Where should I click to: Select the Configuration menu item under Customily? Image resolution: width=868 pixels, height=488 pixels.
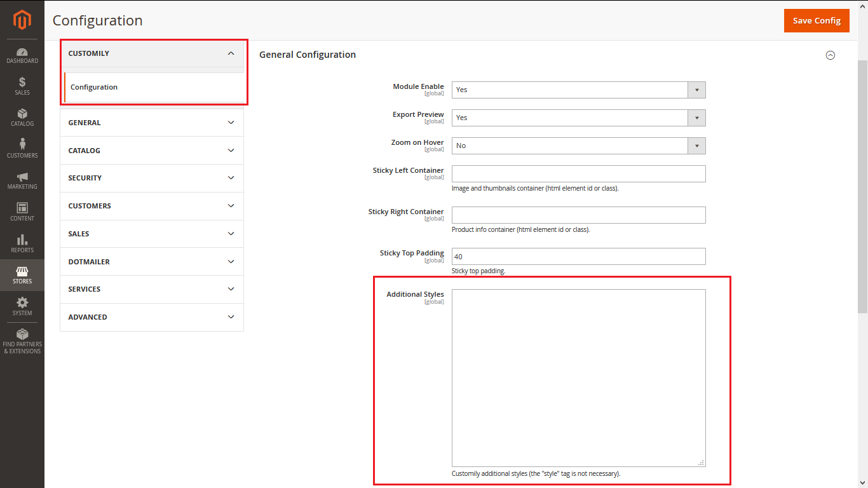(94, 87)
